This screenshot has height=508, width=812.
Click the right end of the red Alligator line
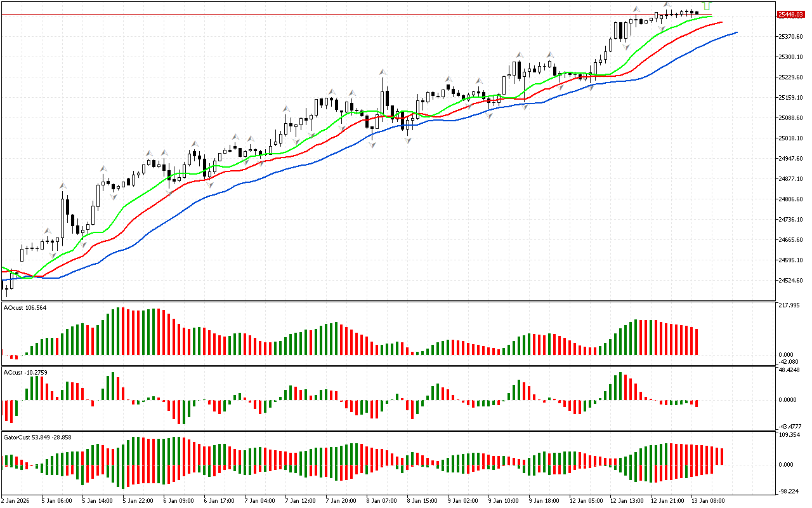tap(721, 22)
